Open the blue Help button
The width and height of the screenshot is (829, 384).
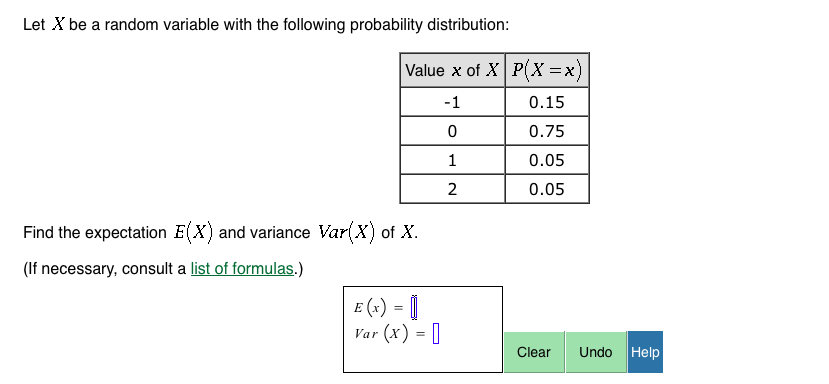point(645,352)
